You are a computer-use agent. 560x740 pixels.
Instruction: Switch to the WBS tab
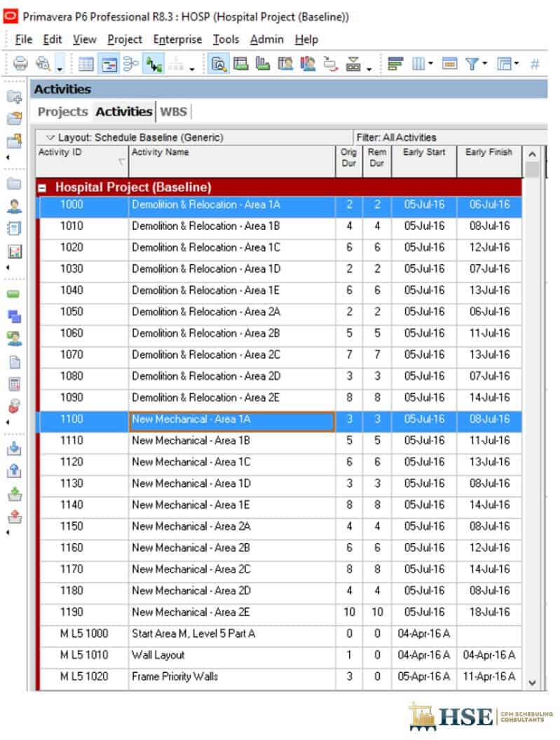pyautogui.click(x=173, y=111)
